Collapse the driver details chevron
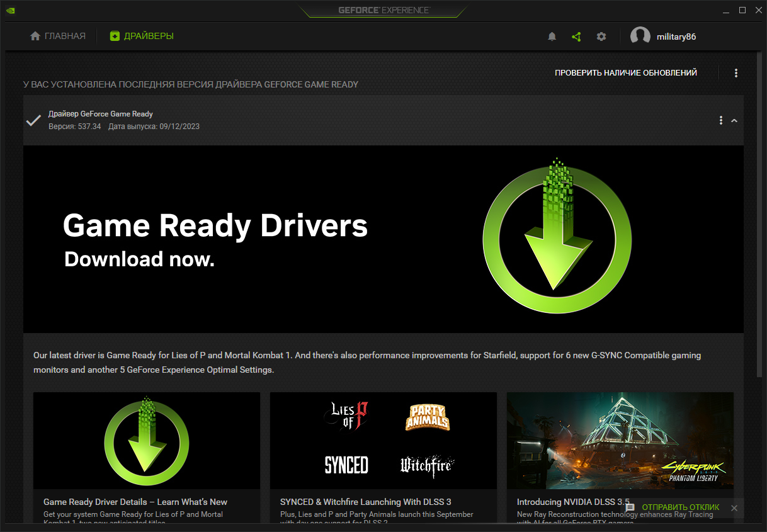The width and height of the screenshot is (767, 532). click(734, 120)
